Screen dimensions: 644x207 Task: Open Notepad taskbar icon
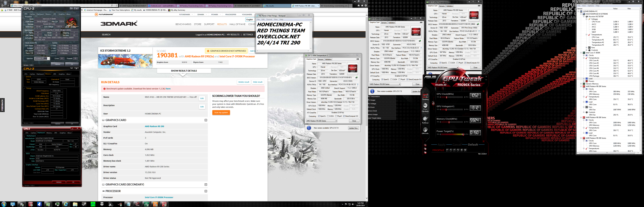pos(129,204)
